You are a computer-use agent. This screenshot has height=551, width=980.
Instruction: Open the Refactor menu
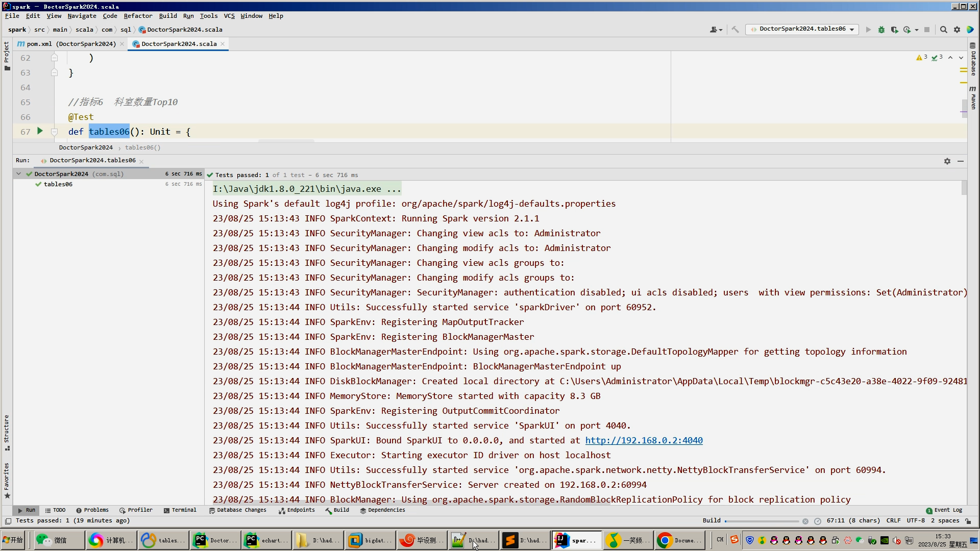tap(138, 16)
